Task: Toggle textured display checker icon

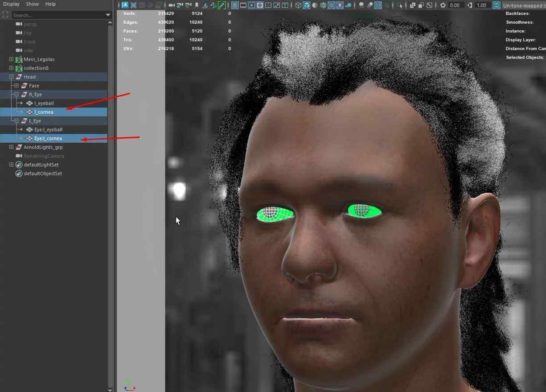Action: pos(332,5)
